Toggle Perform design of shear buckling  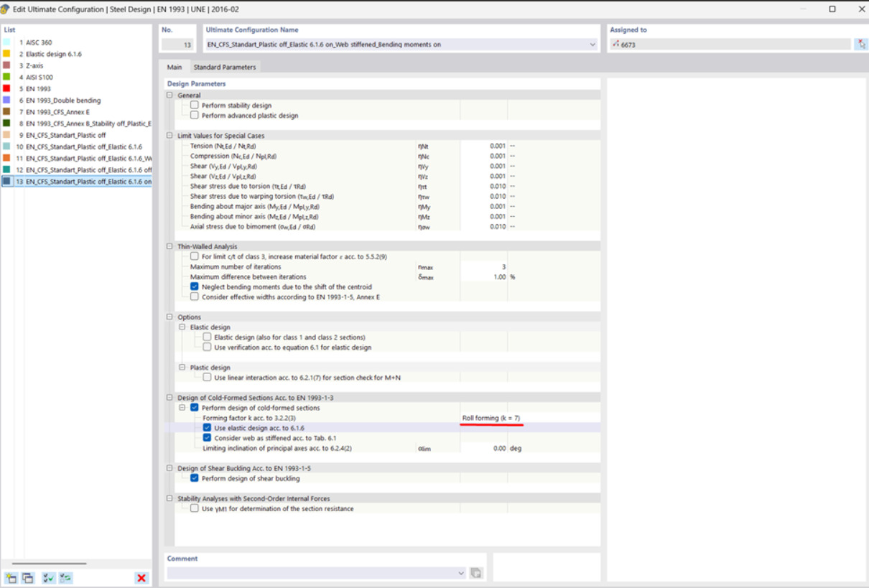click(195, 478)
